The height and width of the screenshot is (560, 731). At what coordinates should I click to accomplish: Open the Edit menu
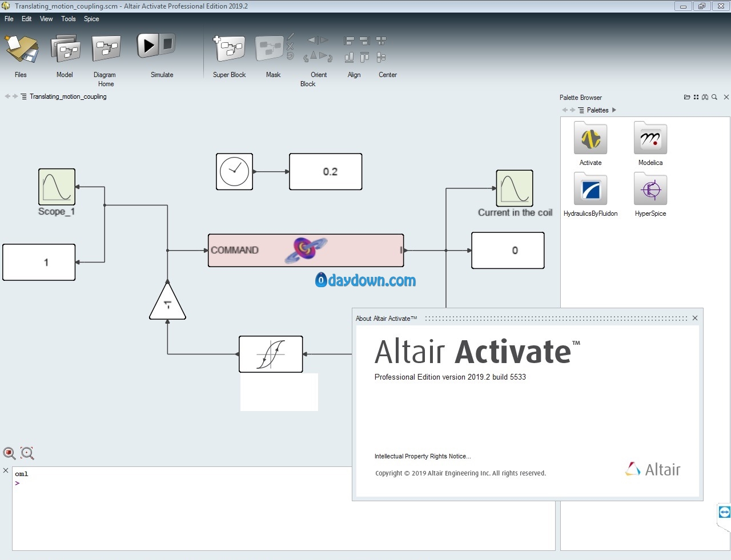pos(27,19)
